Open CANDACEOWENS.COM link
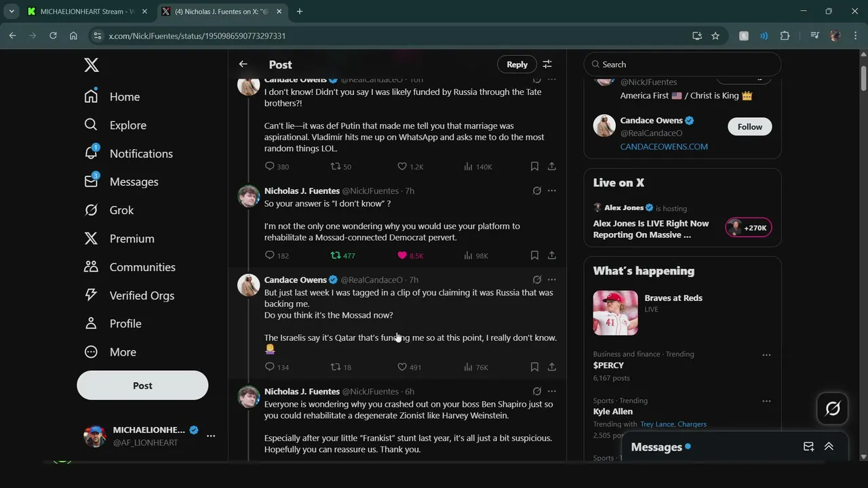The width and height of the screenshot is (868, 488). point(664,146)
